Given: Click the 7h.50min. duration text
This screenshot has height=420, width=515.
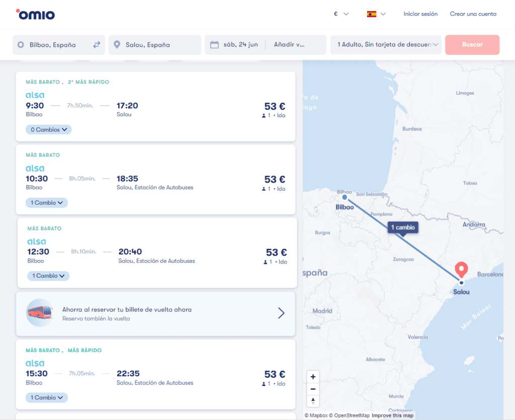Looking at the screenshot, I should coord(80,106).
